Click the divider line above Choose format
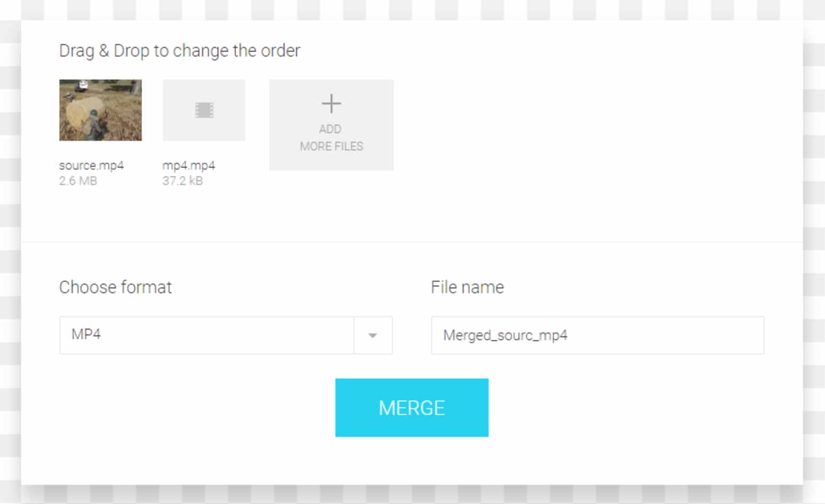This screenshot has height=504, width=825. [x=412, y=242]
